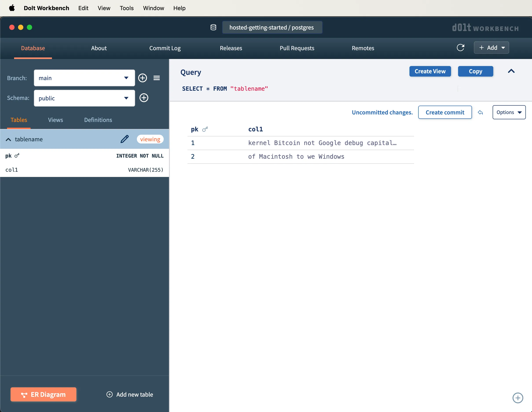Click the create new branch plus icon
The height and width of the screenshot is (412, 532).
click(x=143, y=78)
